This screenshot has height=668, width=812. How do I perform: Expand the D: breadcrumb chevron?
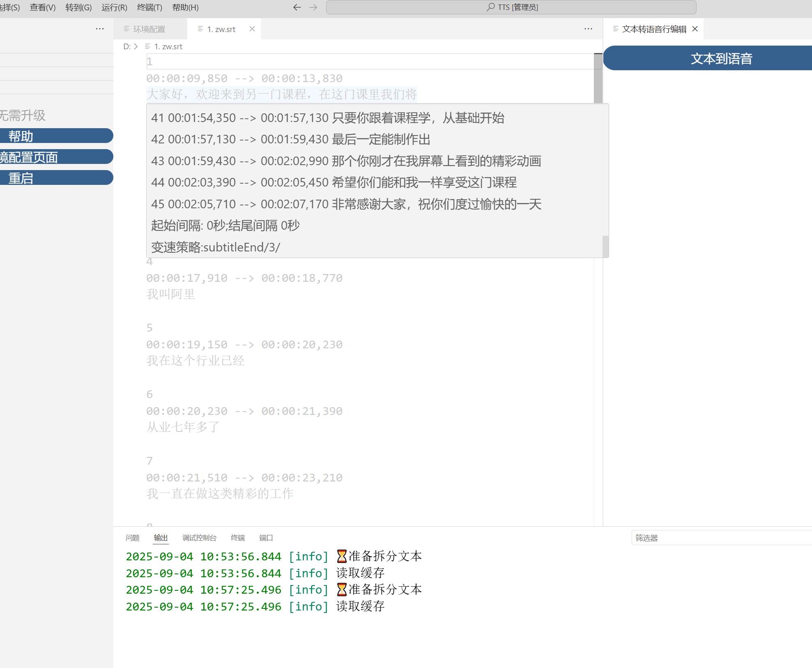click(x=136, y=46)
